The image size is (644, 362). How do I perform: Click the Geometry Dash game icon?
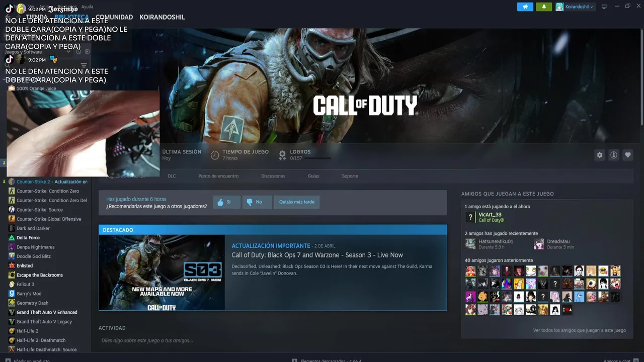[12, 303]
